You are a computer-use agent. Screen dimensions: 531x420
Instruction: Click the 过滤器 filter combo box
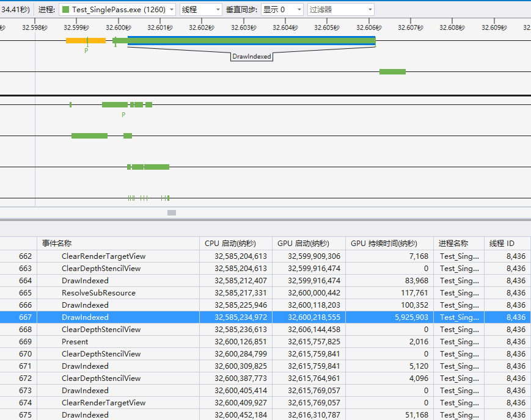[341, 10]
